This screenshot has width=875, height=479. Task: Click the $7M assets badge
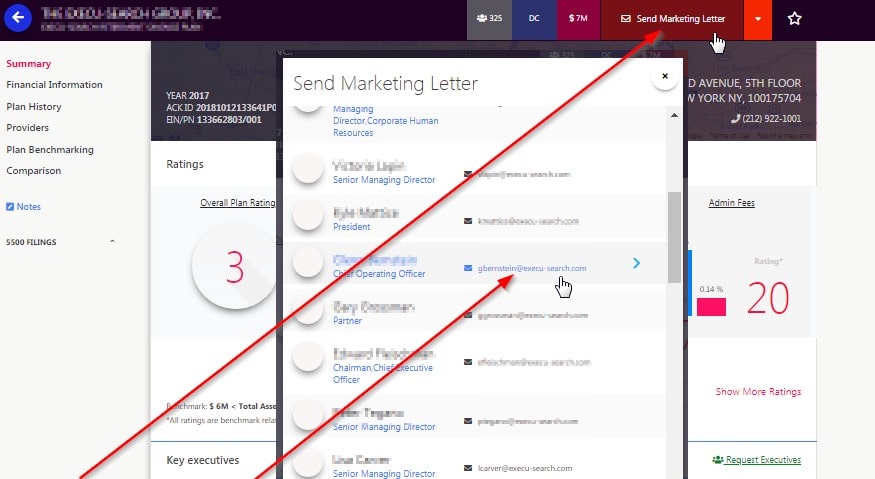point(578,18)
